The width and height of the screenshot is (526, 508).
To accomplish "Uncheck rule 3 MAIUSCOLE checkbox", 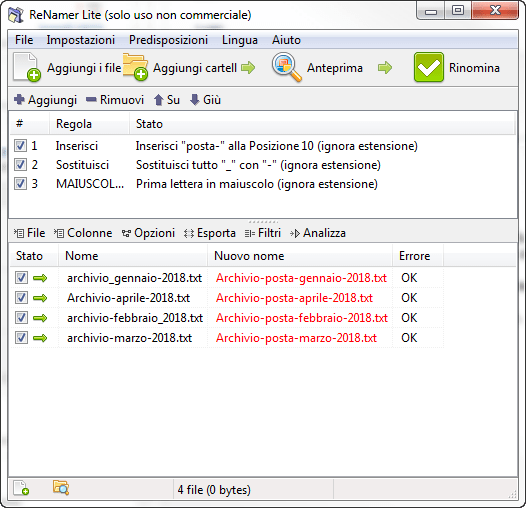I will coord(20,184).
